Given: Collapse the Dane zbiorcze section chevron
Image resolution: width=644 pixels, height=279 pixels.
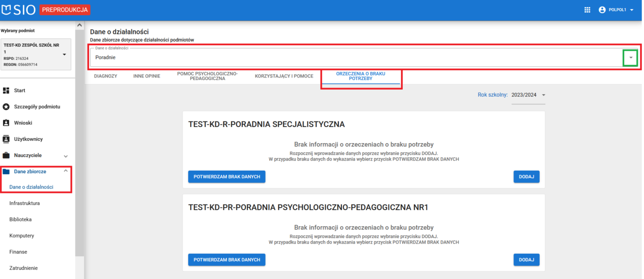Looking at the screenshot, I should (x=65, y=171).
